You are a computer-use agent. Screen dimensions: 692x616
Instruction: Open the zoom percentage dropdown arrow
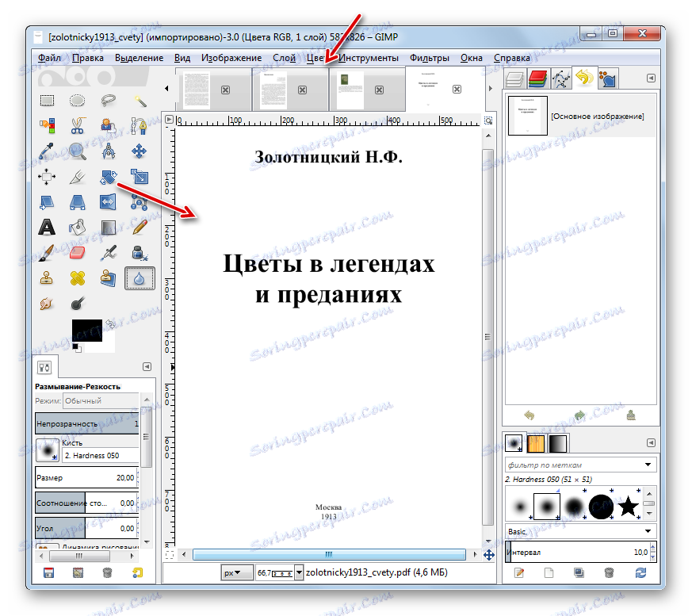point(299,572)
